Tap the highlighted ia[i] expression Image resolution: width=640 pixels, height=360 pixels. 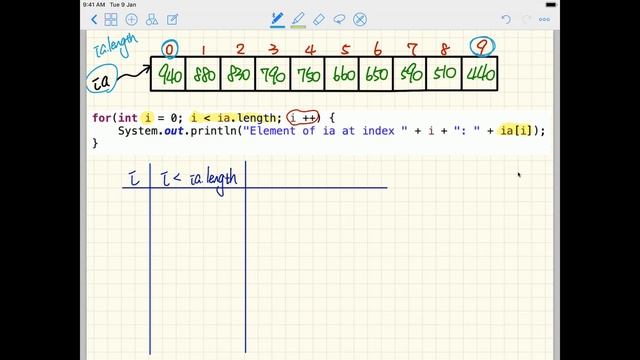coord(516,131)
